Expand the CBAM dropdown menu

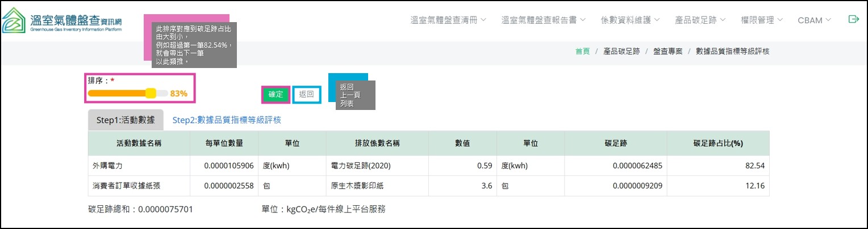pos(814,20)
